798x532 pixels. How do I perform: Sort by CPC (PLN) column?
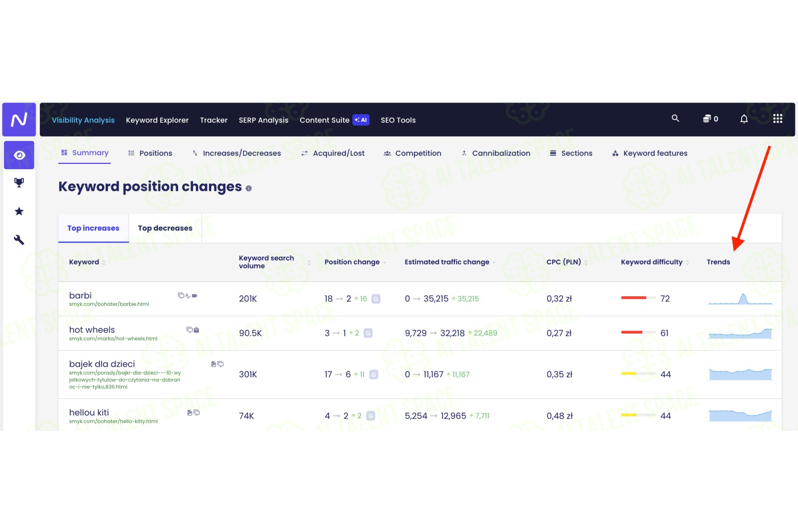click(567, 262)
